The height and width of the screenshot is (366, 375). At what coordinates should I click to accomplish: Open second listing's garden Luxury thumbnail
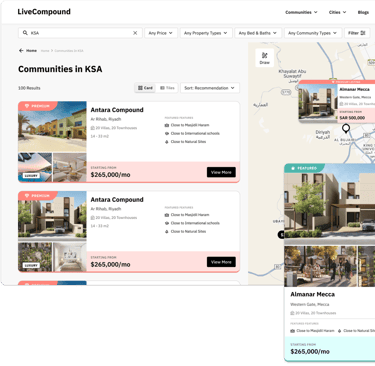point(35,257)
